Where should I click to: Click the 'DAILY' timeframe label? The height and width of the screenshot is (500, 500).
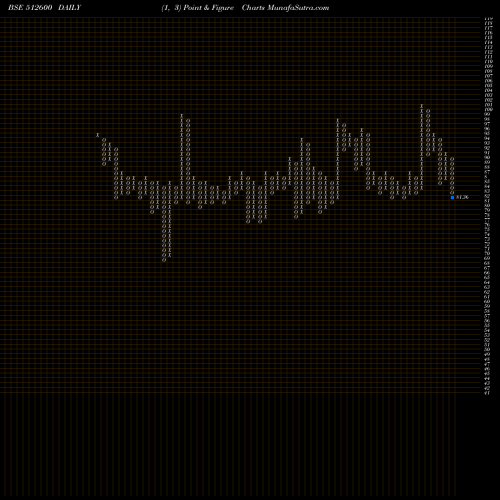tap(69, 8)
